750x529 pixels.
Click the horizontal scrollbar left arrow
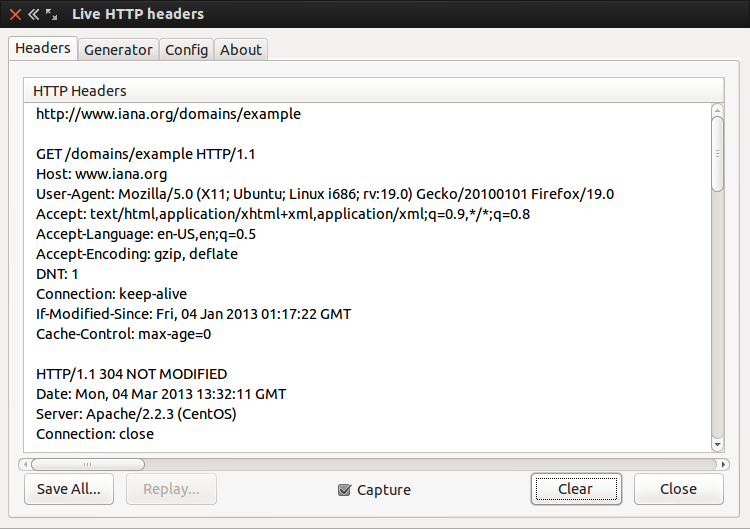tap(25, 464)
